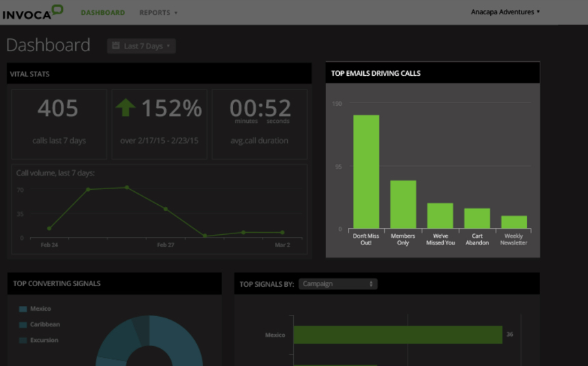This screenshot has width=588, height=366.
Task: Click the Feb 27 data point on line chart
Action: tap(165, 209)
